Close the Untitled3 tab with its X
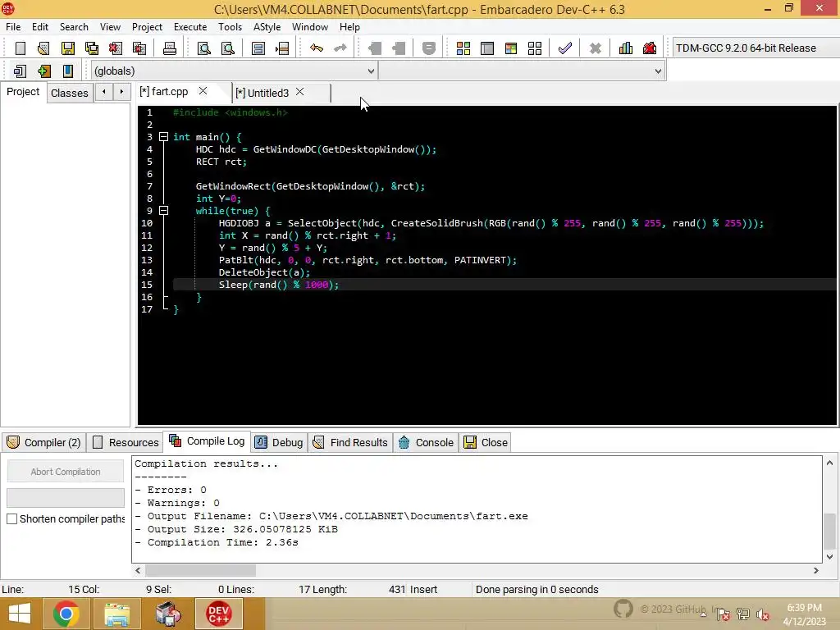This screenshot has height=630, width=840. [300, 92]
